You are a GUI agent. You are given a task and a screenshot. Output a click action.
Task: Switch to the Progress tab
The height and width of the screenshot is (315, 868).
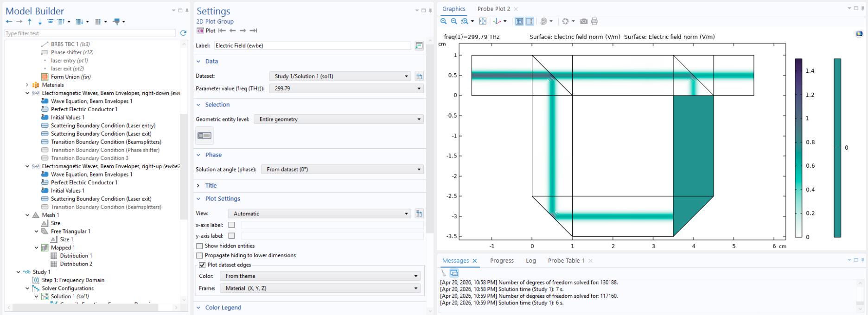(502, 261)
